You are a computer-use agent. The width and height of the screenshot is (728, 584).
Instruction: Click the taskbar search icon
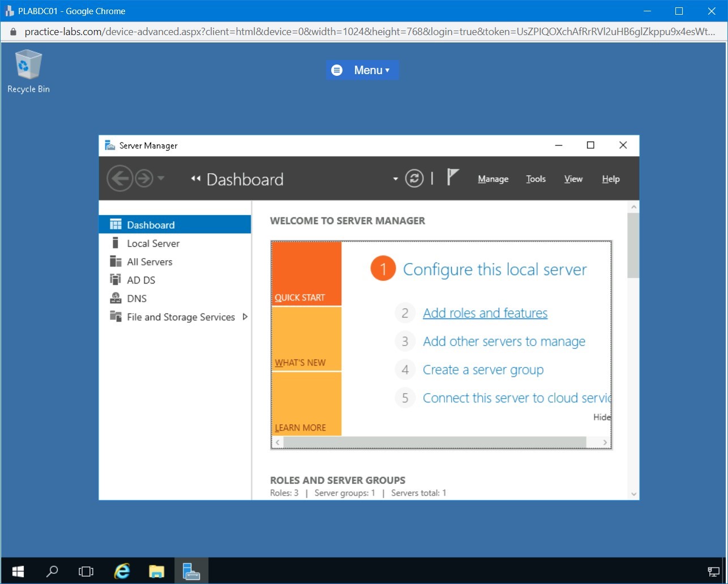coord(52,571)
